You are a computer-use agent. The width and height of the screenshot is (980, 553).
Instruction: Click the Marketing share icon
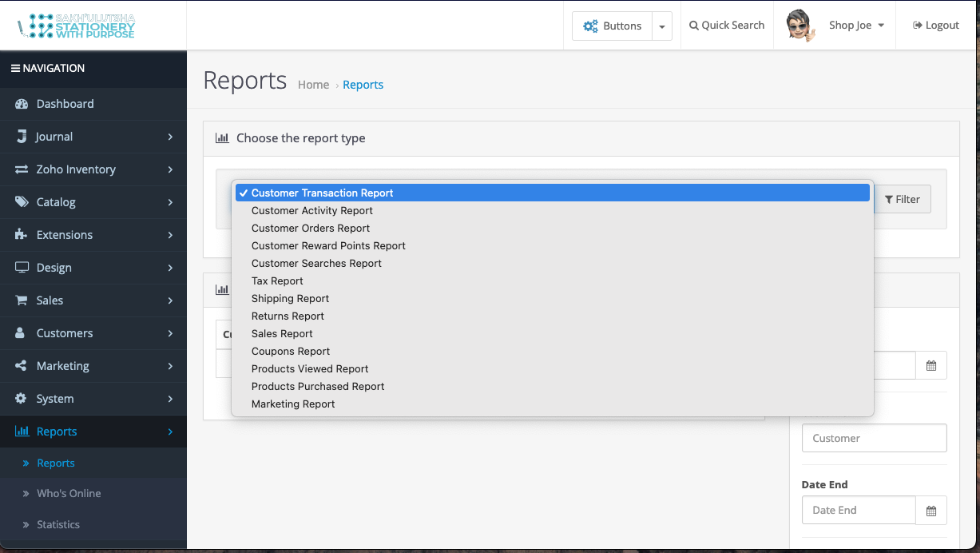pos(22,366)
